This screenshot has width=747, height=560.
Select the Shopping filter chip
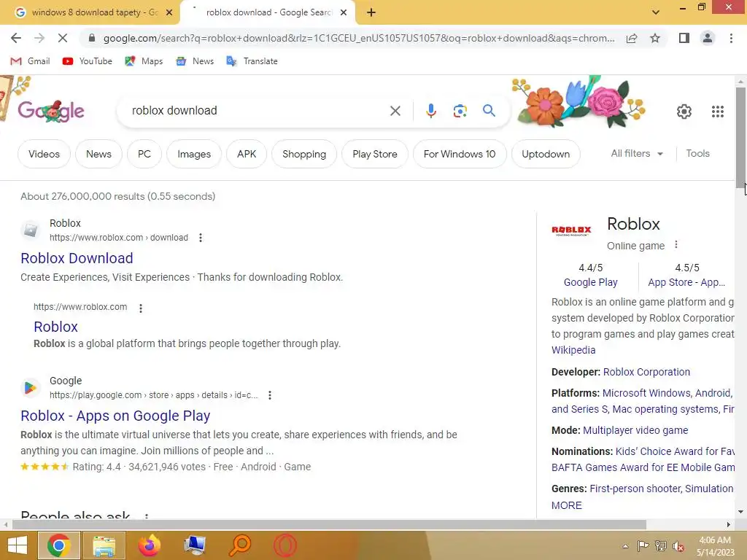tap(304, 154)
